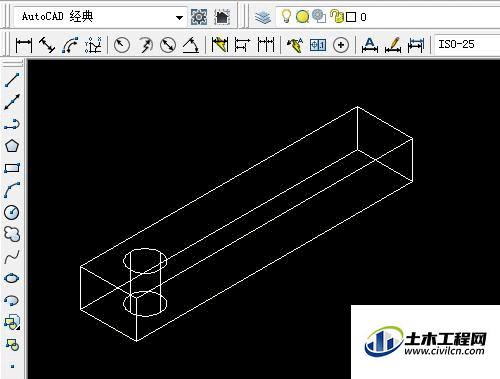Open the Layer Properties Manager
Viewport: 500px width, 379px height.
click(263, 17)
